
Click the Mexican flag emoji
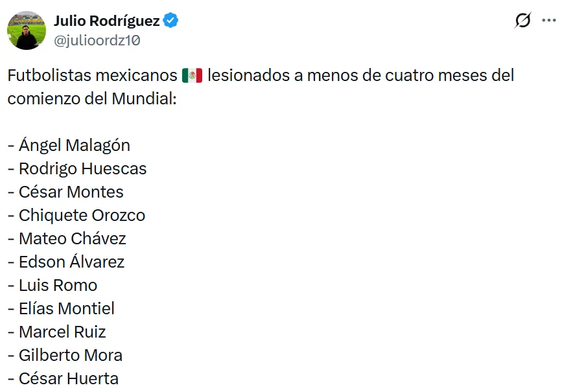[193, 76]
